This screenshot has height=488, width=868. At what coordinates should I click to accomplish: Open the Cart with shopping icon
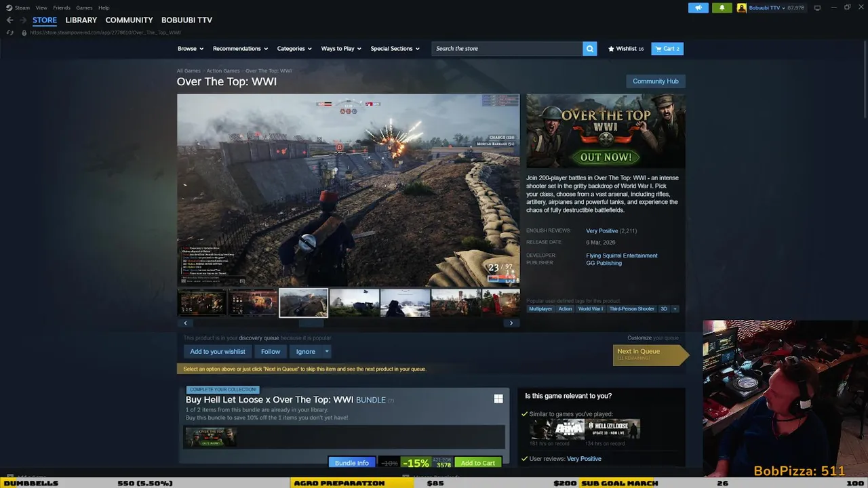click(x=667, y=49)
